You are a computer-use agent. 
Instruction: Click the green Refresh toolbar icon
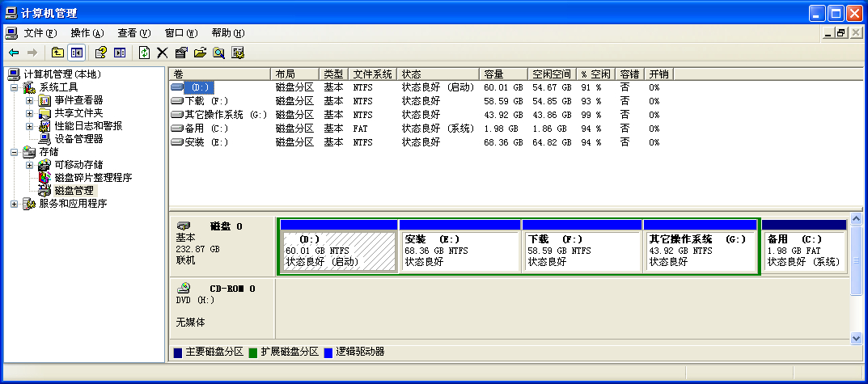pyautogui.click(x=144, y=53)
